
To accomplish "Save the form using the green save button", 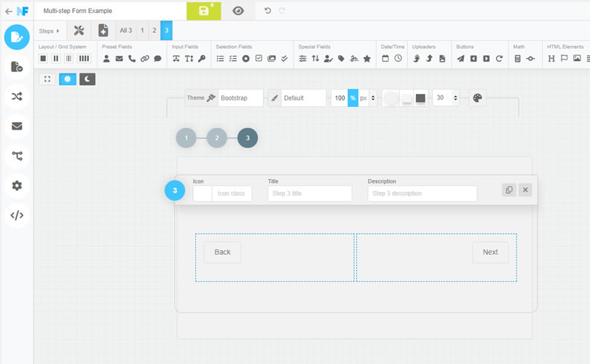I will click(203, 11).
